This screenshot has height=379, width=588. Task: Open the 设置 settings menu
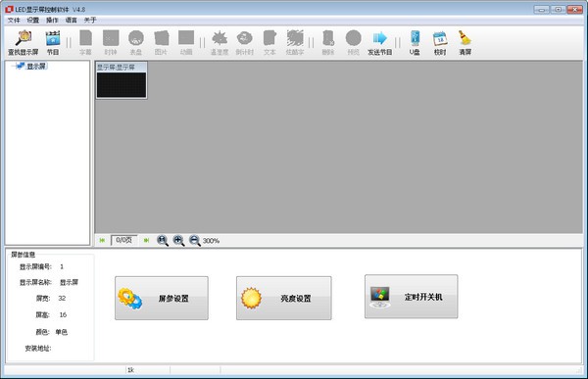(x=33, y=21)
